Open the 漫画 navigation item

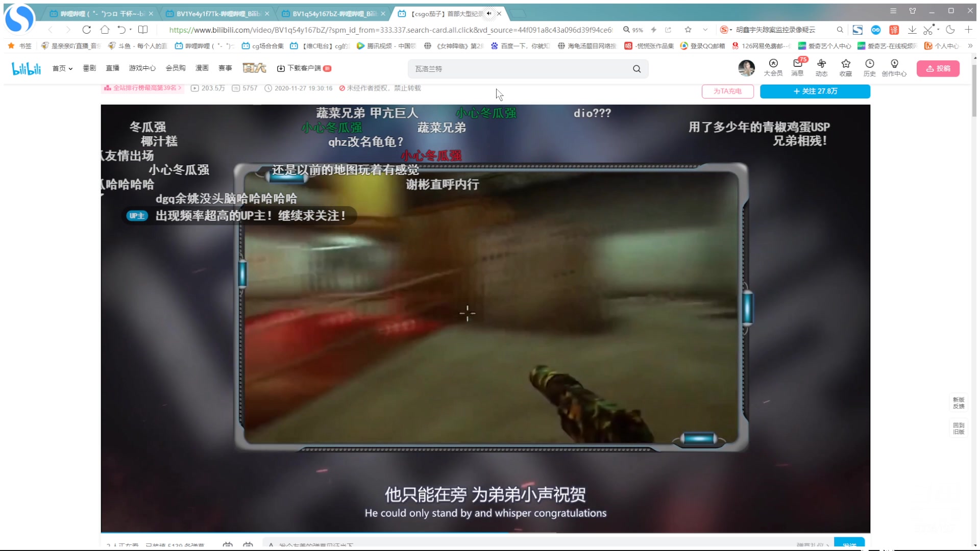point(202,68)
